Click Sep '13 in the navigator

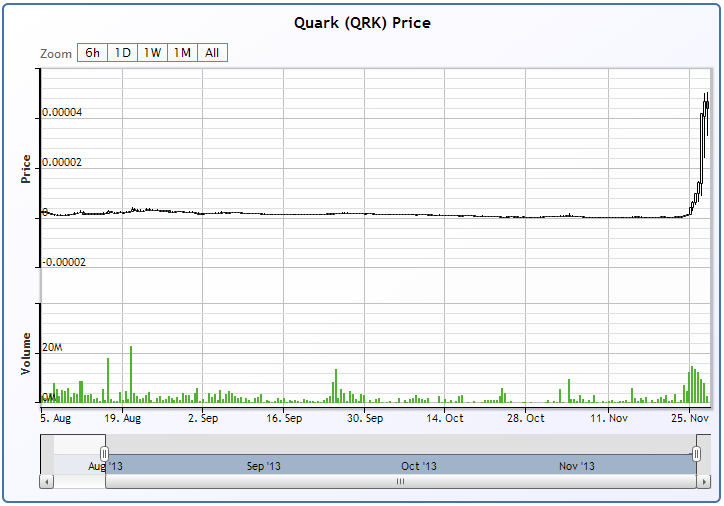[263, 466]
